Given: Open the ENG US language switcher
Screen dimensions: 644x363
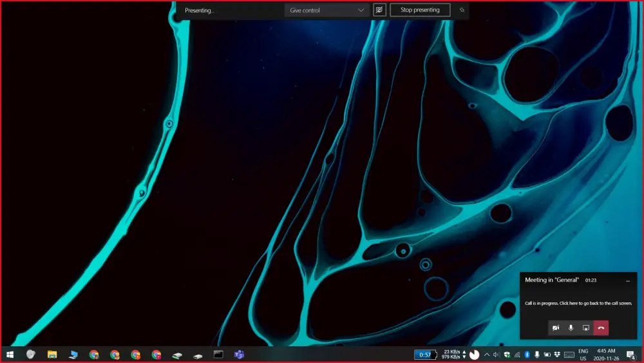Looking at the screenshot, I should coord(583,355).
